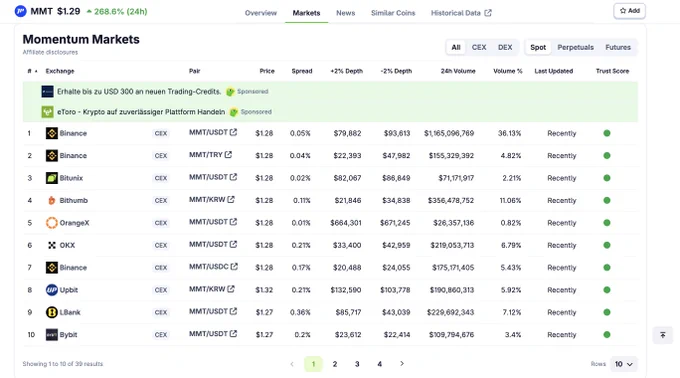Open the eToro sponsored link
Screen dimensions: 680x378
(x=141, y=112)
